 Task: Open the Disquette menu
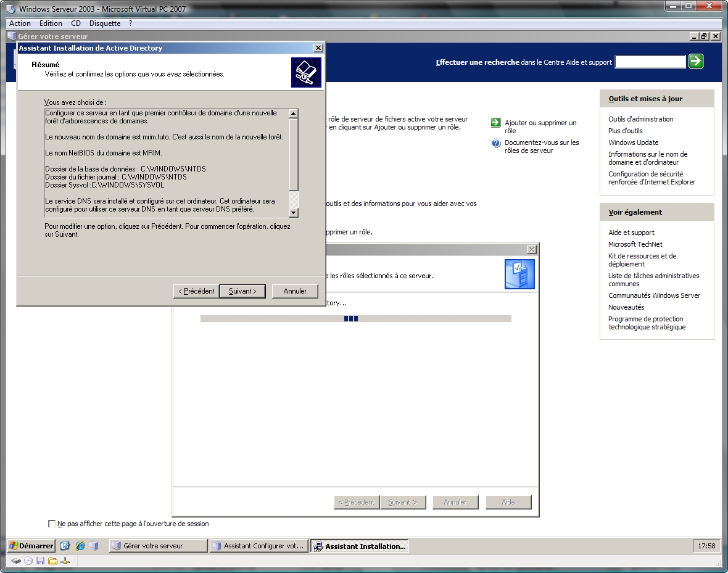coord(104,23)
